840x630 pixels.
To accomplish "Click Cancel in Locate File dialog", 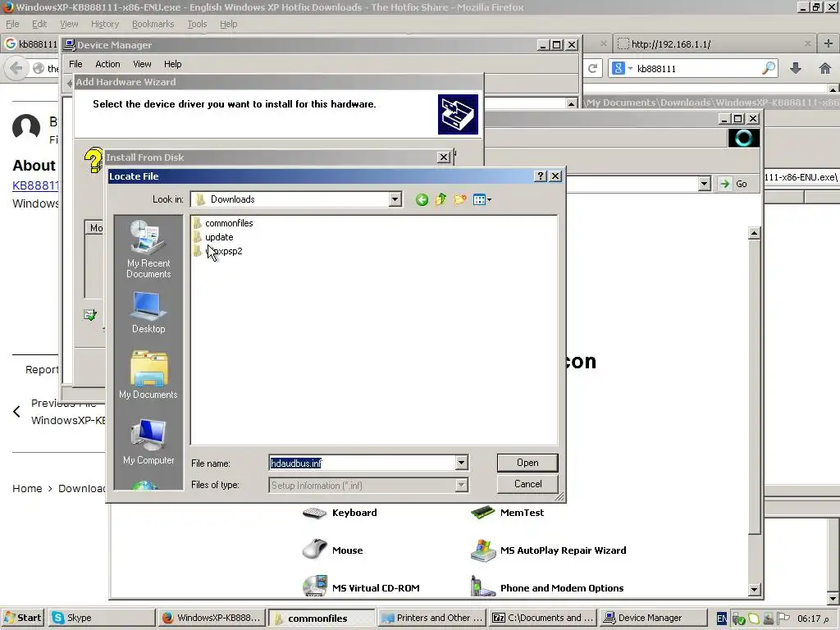I will click(527, 484).
